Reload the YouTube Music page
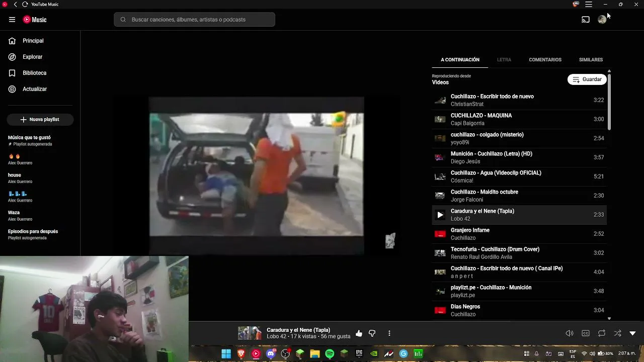The width and height of the screenshot is (644, 362). click(x=25, y=5)
